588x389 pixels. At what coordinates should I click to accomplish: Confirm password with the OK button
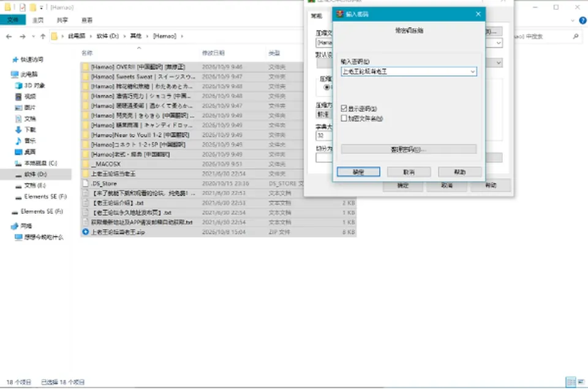[358, 172]
